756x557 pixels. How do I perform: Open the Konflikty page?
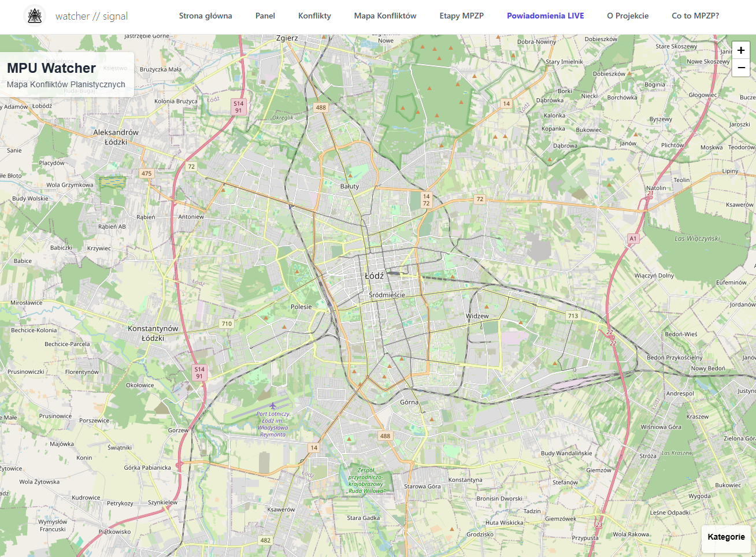[x=314, y=16]
